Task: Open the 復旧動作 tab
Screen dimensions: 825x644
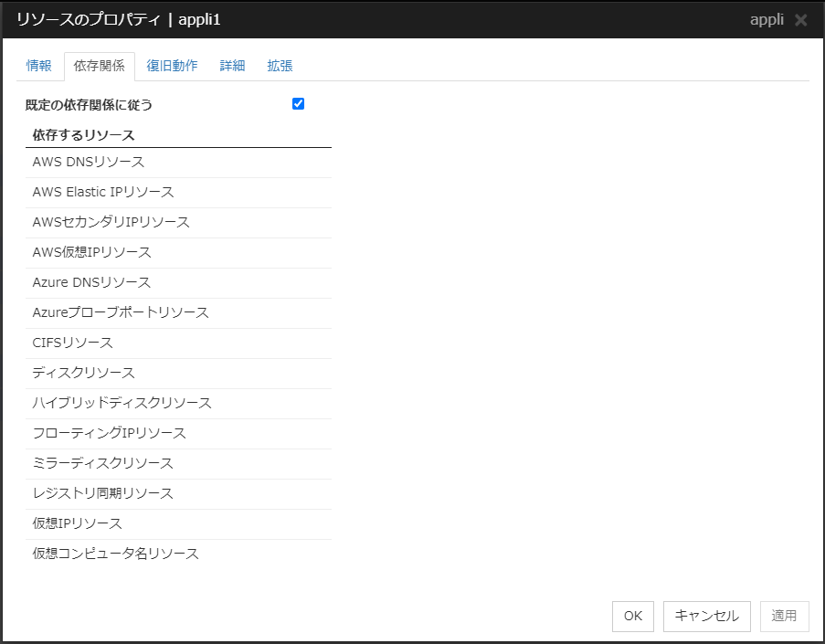Action: (x=172, y=66)
